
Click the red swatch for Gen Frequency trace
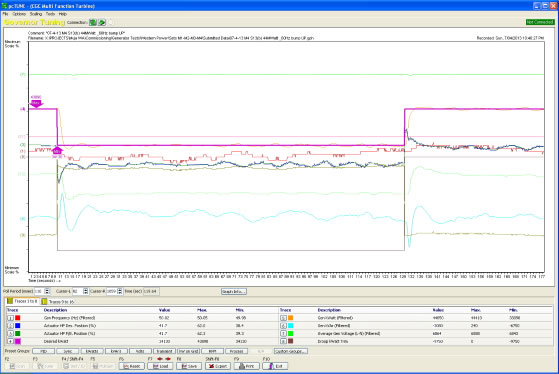tap(17, 318)
